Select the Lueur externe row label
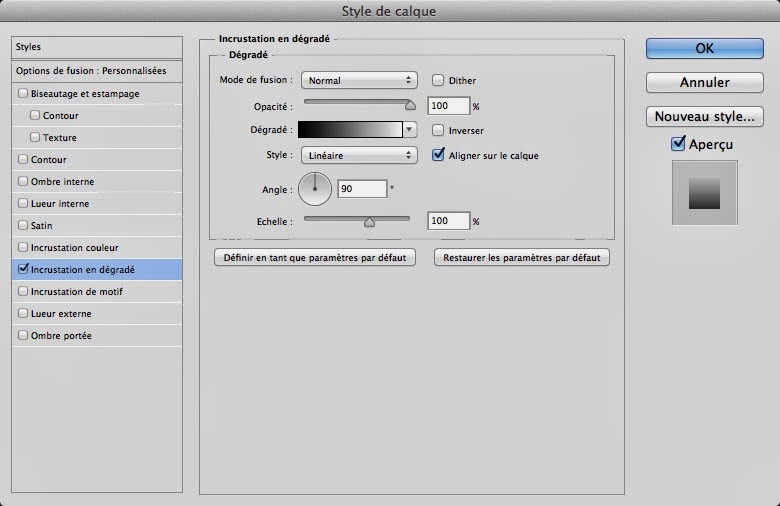780x506 pixels. [61, 314]
